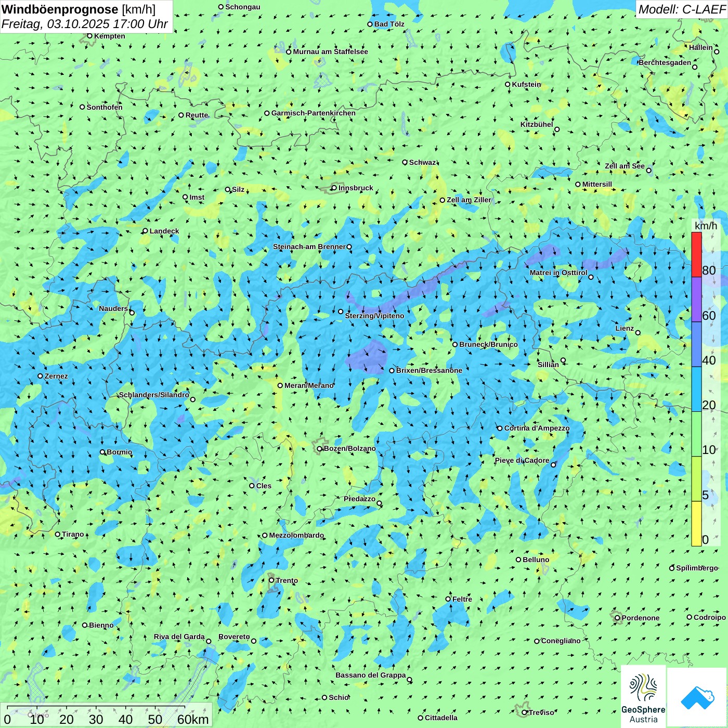
Task: Click the Cittadella label
Action: (441, 718)
